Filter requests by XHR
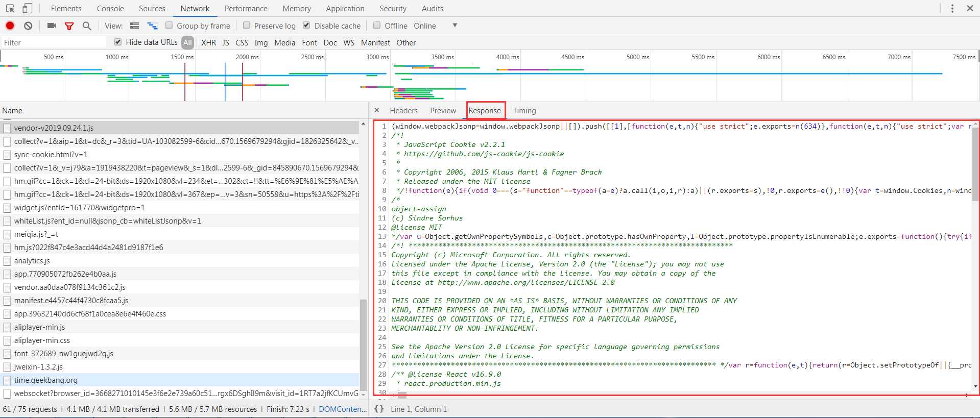 [x=208, y=42]
